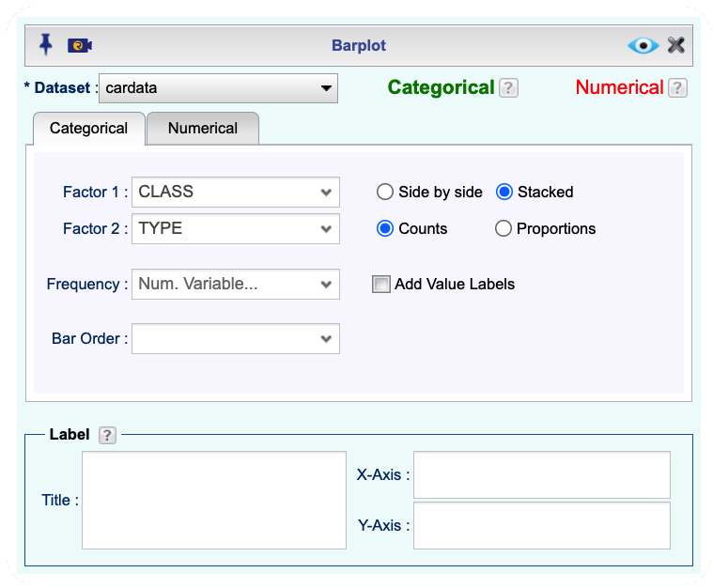Open Factor 2 TYPE dropdown

click(236, 228)
